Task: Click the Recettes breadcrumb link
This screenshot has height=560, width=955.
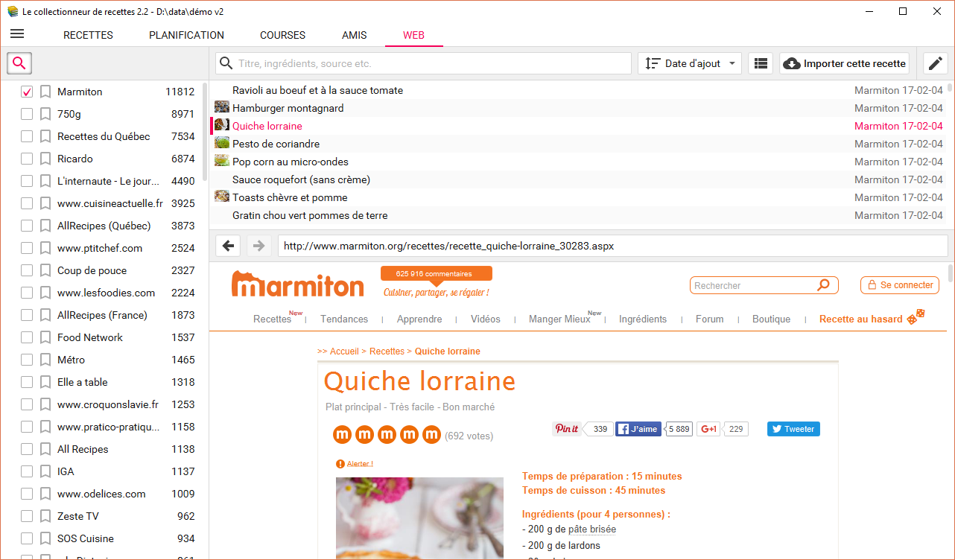Action: point(387,351)
